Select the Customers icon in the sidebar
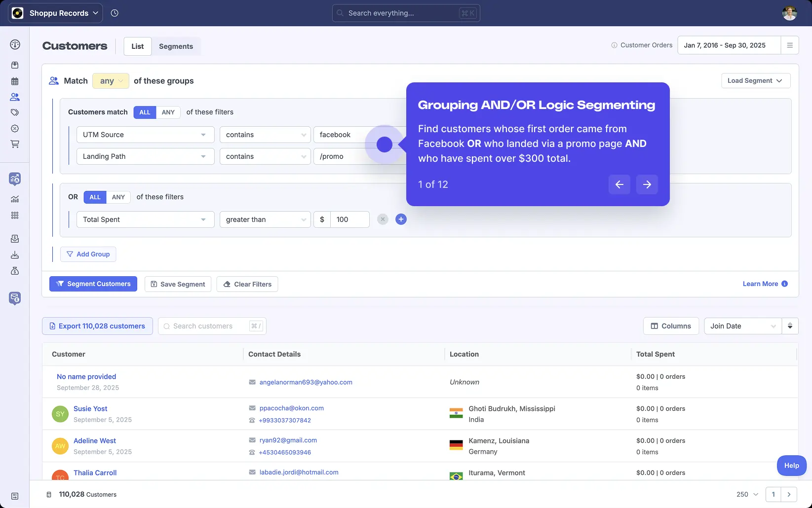The width and height of the screenshot is (812, 508). [x=15, y=97]
